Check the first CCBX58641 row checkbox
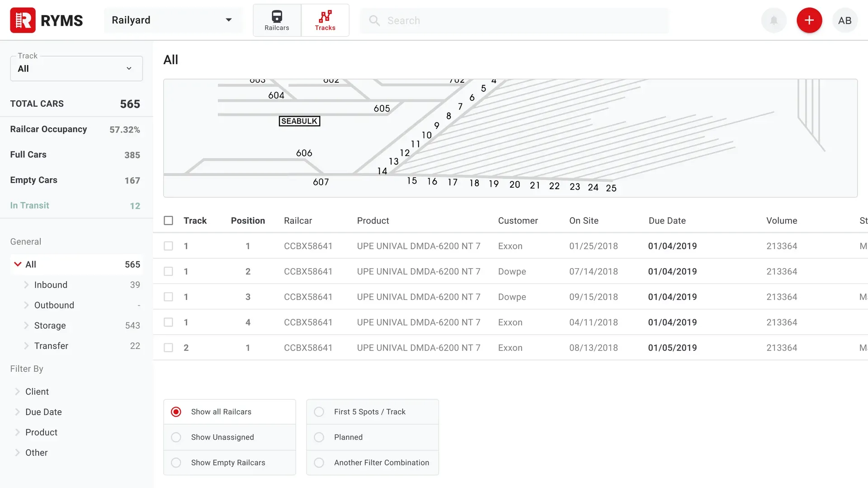Screen dimensions: 868x488 168,246
